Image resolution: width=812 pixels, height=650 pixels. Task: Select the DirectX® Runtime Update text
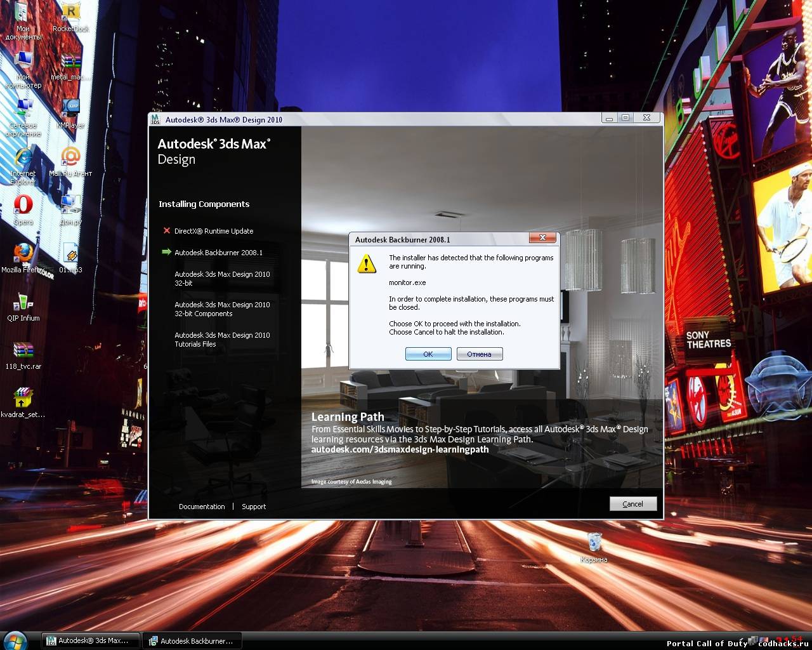pos(214,231)
